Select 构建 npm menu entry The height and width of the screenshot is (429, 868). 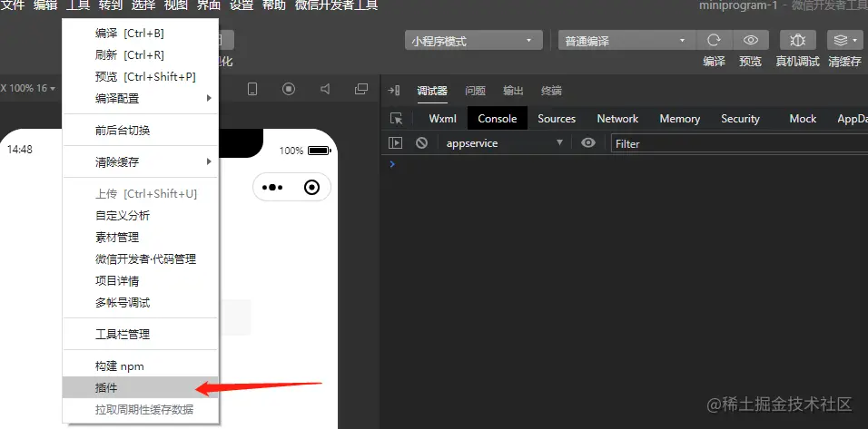(x=141, y=366)
